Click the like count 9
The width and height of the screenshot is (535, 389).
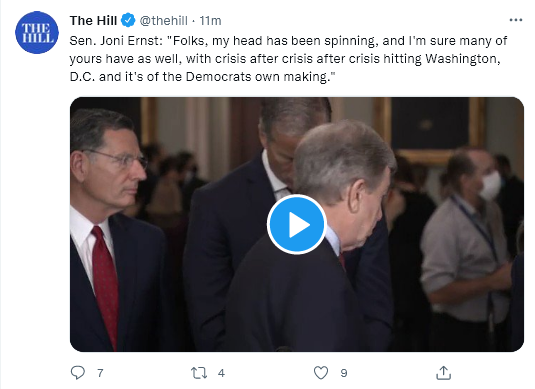point(344,373)
